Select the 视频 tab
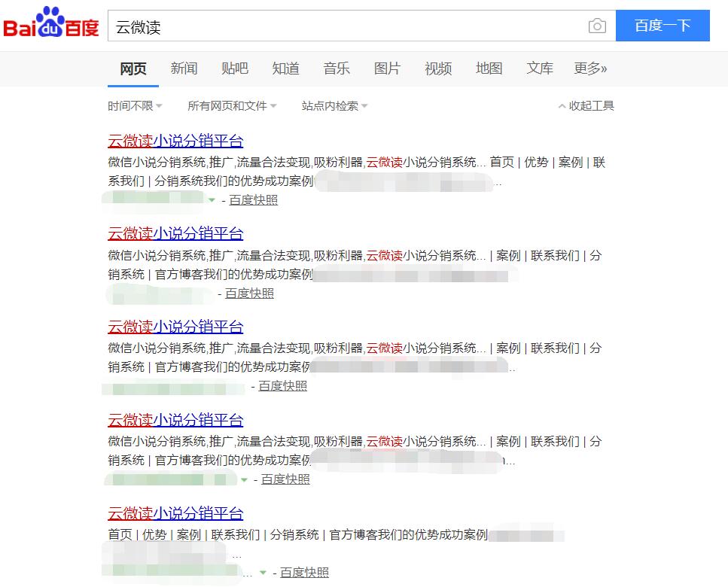This screenshot has height=587, width=728. tap(438, 68)
